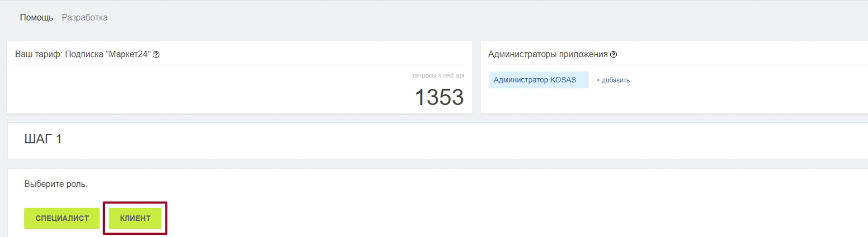Select the КЛИЕНТ role button
The height and width of the screenshot is (237, 868).
pos(135,218)
